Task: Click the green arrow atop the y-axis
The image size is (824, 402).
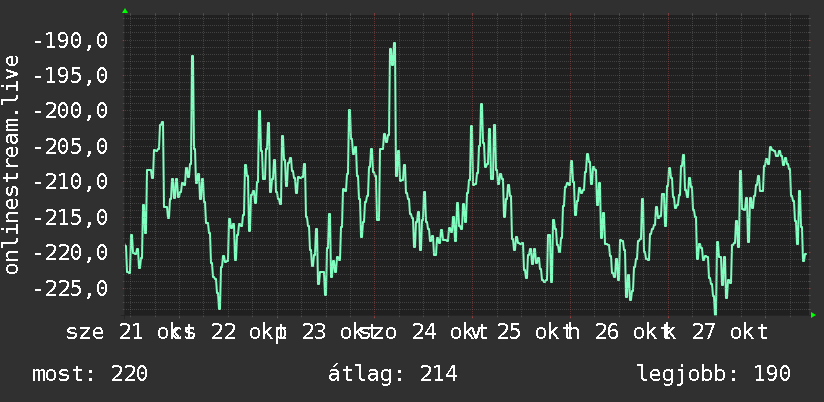Action: (125, 11)
